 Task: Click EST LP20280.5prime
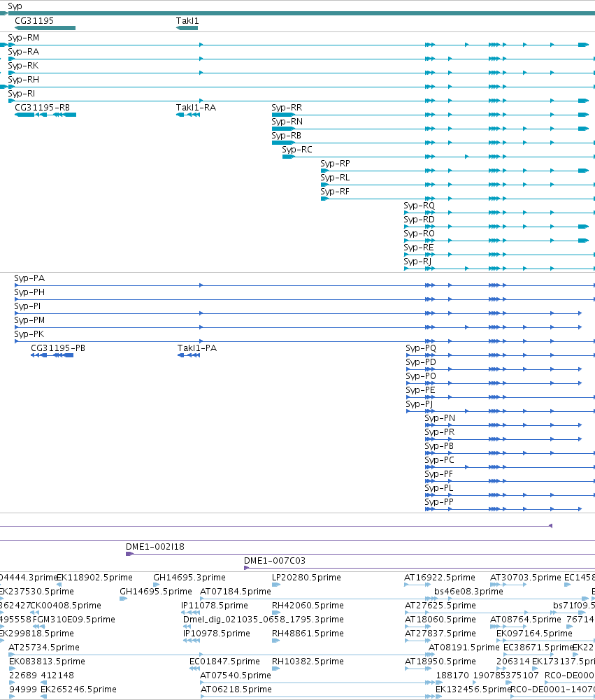(x=306, y=578)
